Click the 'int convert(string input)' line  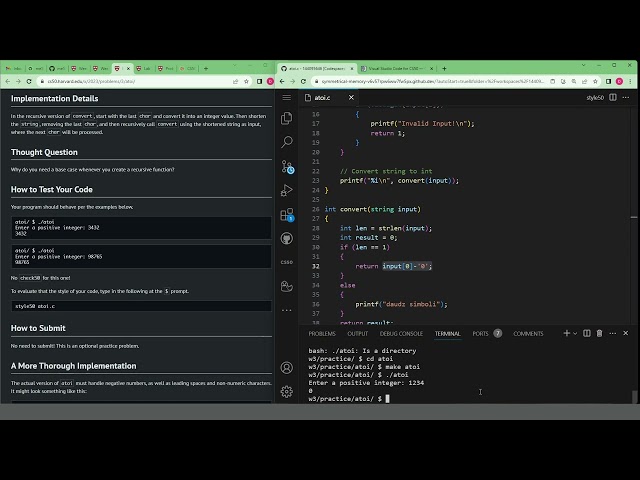tap(372, 209)
